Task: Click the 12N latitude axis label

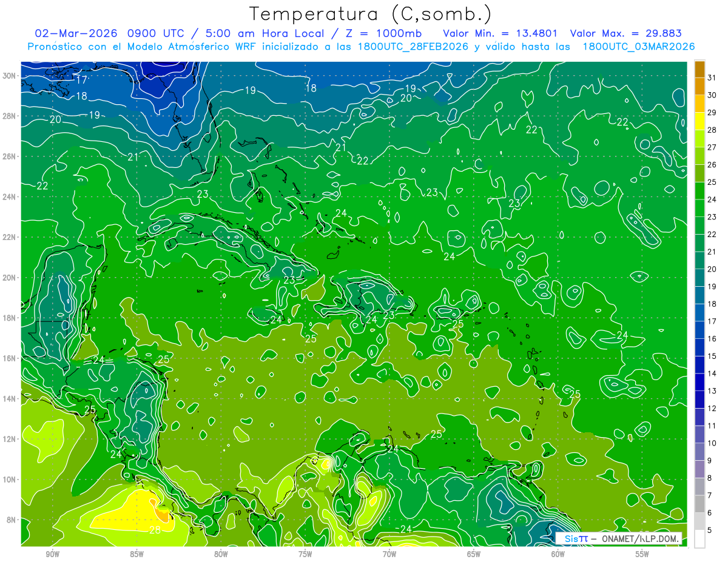Action: pos(10,439)
